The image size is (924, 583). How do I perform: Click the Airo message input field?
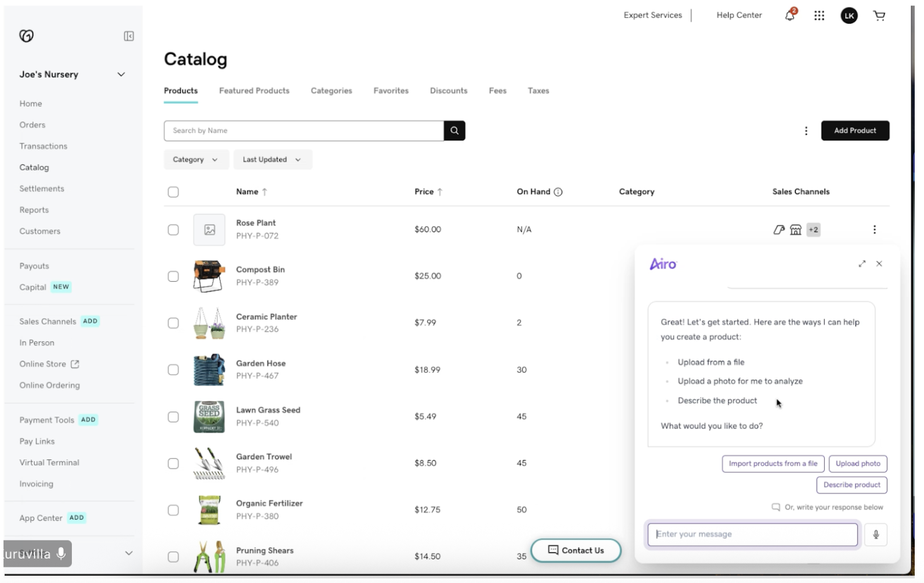pos(752,534)
